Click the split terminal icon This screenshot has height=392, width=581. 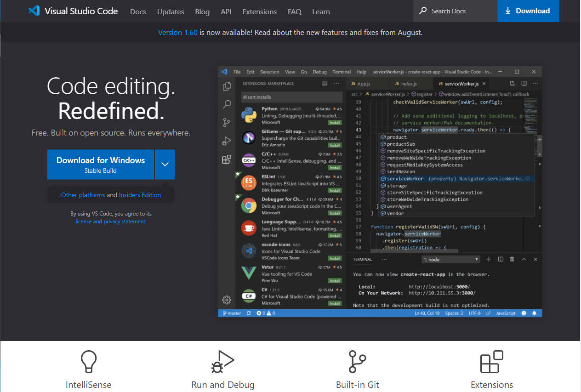[501, 259]
